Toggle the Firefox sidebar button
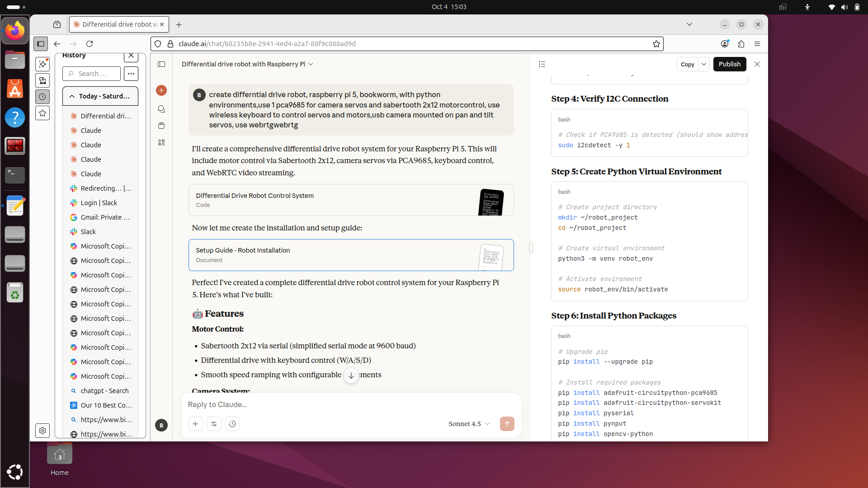The width and height of the screenshot is (868, 488). pos(41,44)
